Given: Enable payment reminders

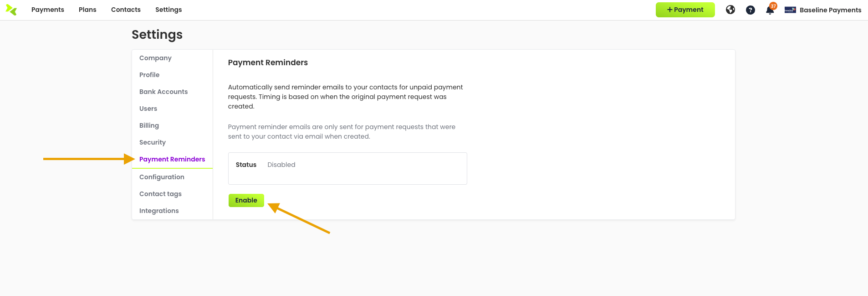Looking at the screenshot, I should pos(246,200).
